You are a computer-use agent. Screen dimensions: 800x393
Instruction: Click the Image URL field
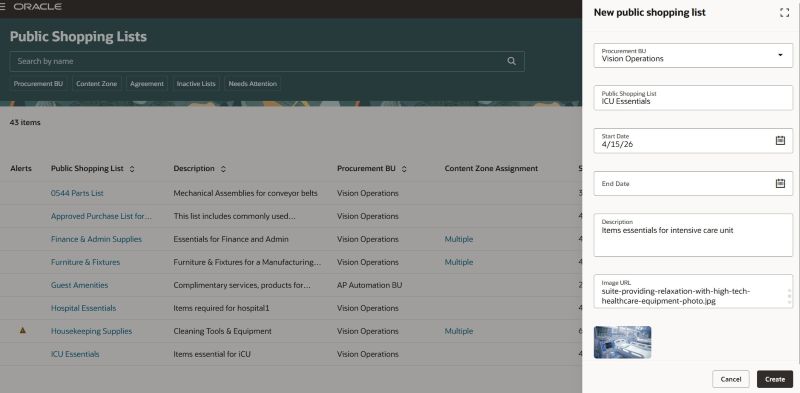[x=693, y=291]
